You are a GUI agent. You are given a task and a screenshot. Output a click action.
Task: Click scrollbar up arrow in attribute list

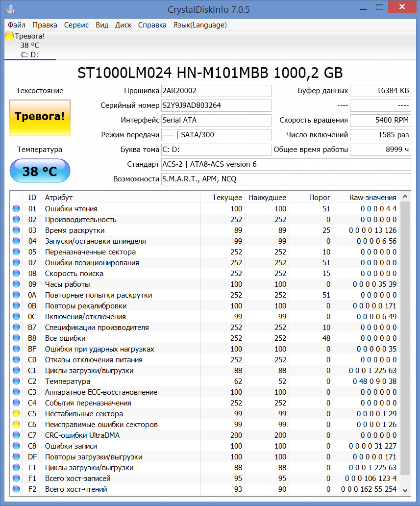tap(405, 197)
